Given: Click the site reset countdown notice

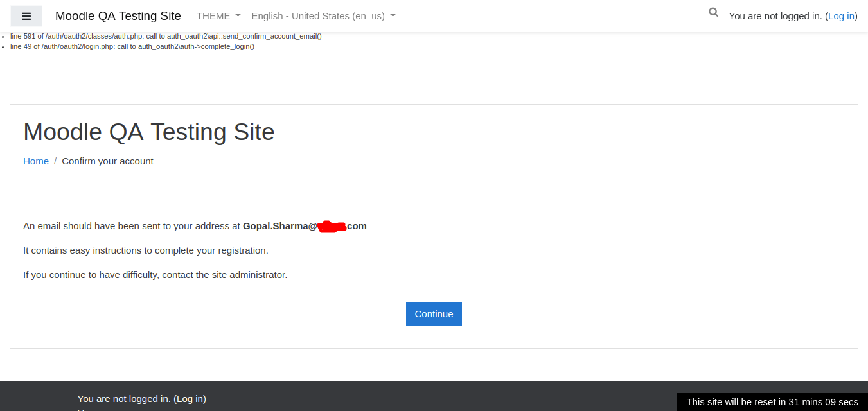Looking at the screenshot, I should coord(772,402).
